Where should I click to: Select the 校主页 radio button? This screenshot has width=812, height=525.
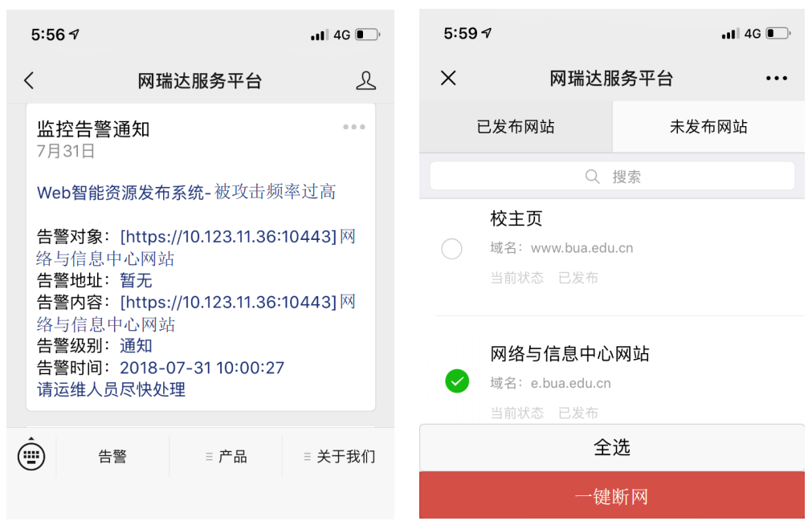(x=451, y=249)
